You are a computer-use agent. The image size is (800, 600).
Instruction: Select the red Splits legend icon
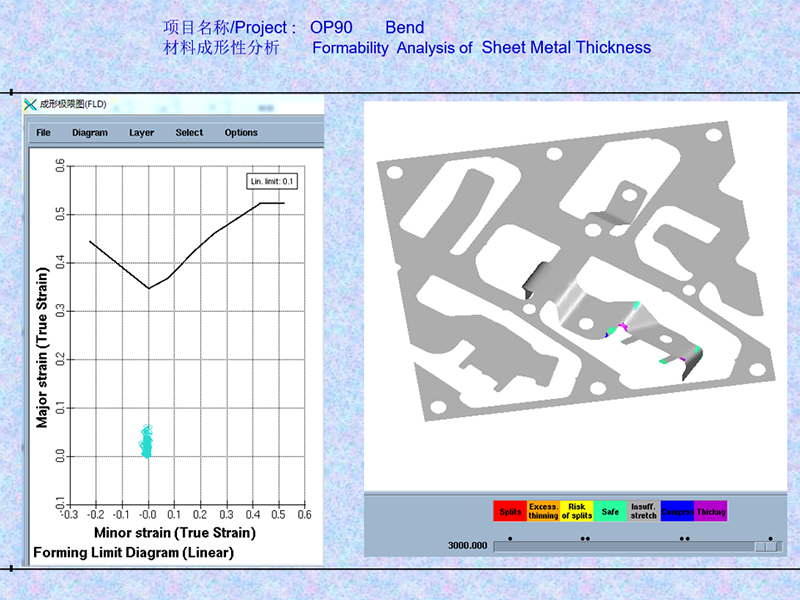510,510
